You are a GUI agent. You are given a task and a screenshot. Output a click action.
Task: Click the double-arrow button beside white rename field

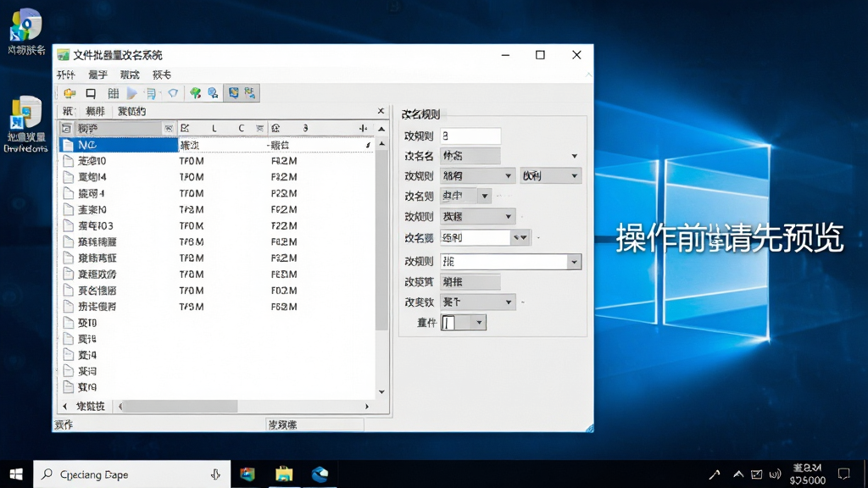[520, 237]
